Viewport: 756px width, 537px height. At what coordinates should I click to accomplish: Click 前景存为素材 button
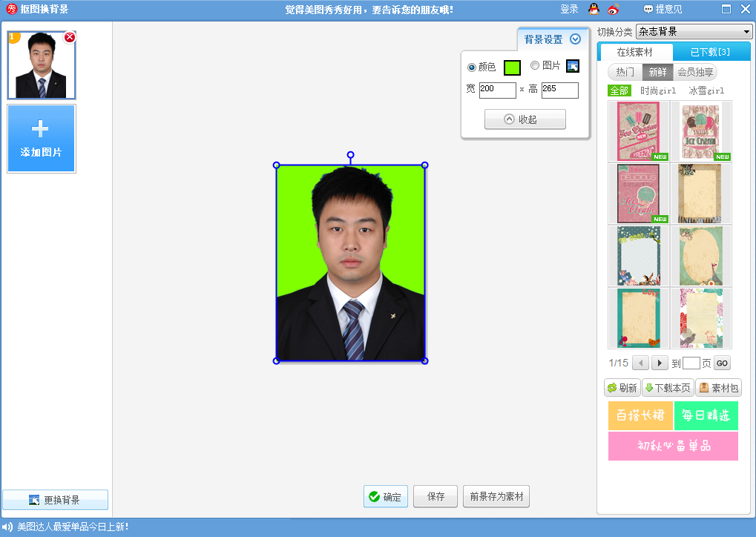496,496
